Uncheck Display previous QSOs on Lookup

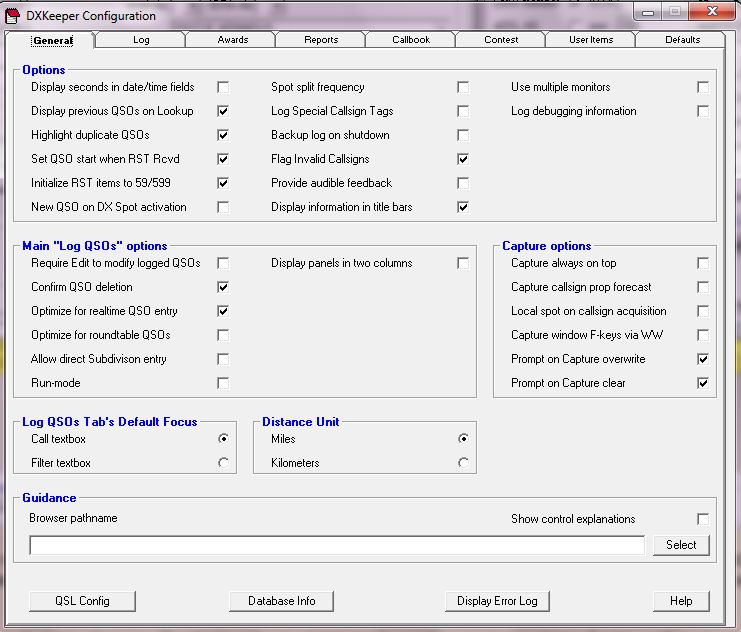[223, 111]
